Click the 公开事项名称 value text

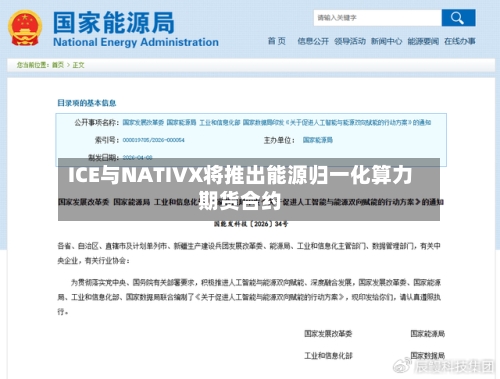click(x=277, y=123)
